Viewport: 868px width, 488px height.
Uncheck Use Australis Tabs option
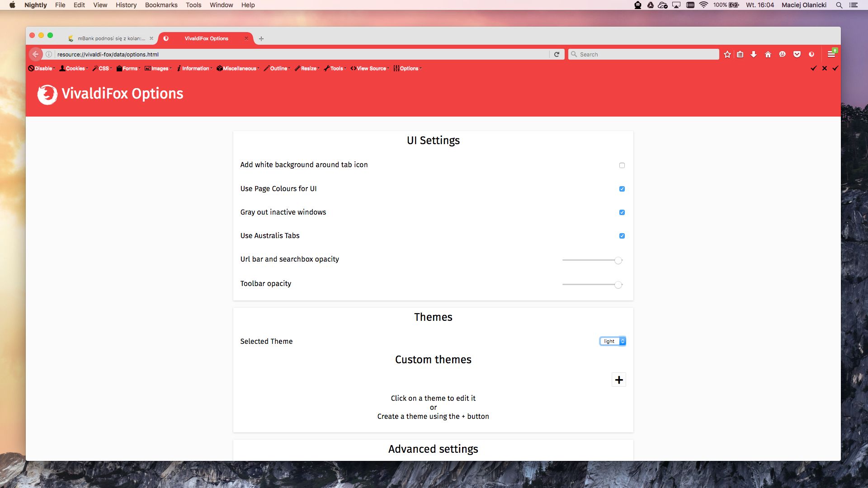(622, 236)
